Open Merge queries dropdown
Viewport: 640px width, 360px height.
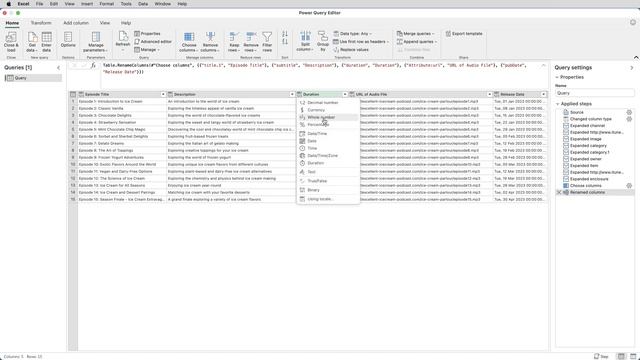pyautogui.click(x=416, y=33)
